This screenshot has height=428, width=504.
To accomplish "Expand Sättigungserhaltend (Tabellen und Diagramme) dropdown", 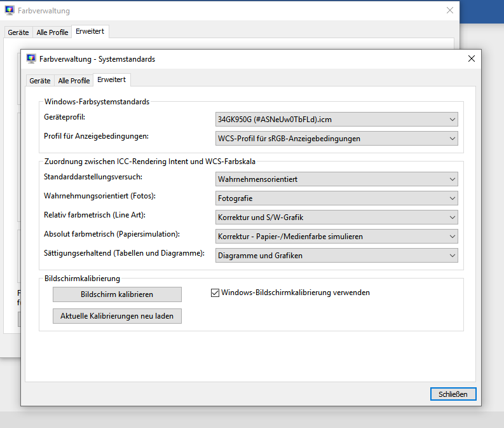I will [337, 256].
